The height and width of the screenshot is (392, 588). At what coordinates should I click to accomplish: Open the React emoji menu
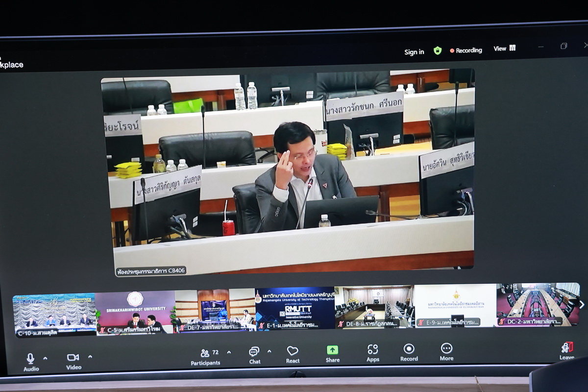click(x=293, y=354)
